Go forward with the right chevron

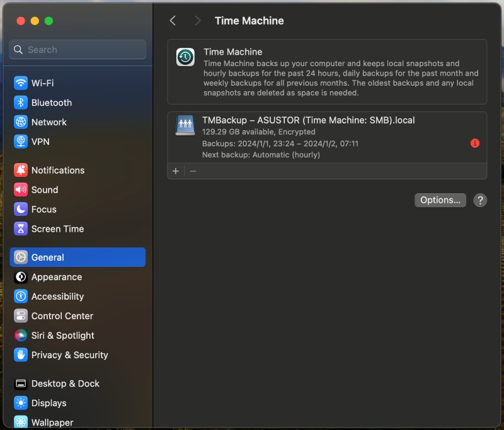[198, 21]
